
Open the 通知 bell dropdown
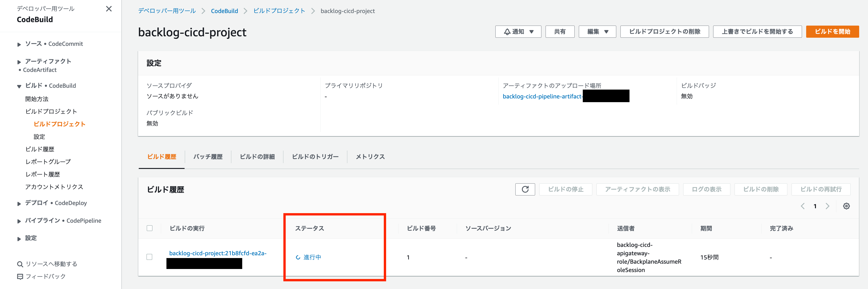[x=518, y=32]
